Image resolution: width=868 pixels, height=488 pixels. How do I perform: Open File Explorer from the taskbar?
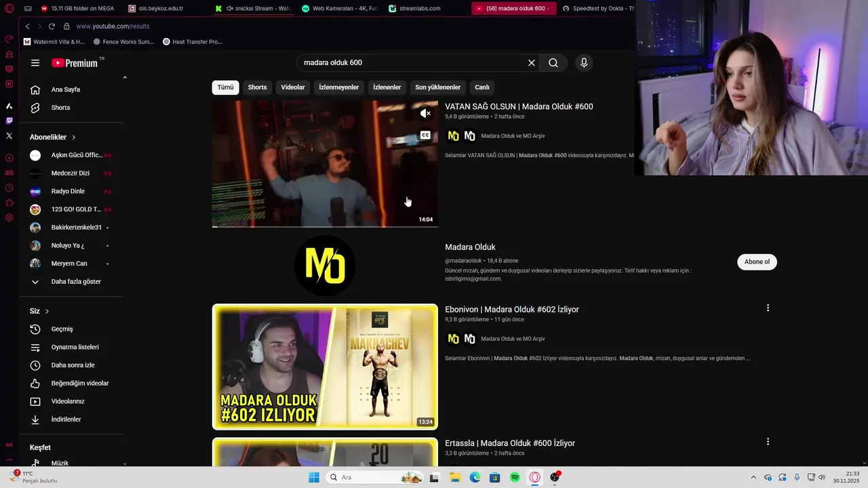pyautogui.click(x=454, y=477)
